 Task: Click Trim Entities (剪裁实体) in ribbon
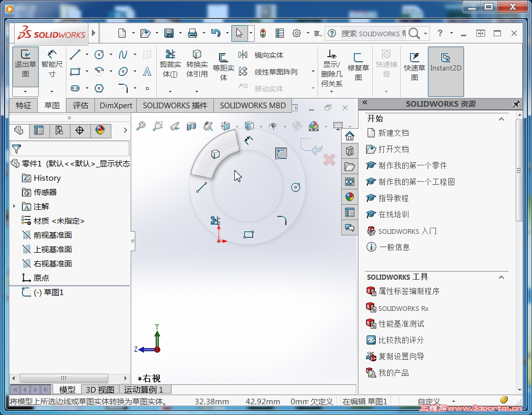171,63
